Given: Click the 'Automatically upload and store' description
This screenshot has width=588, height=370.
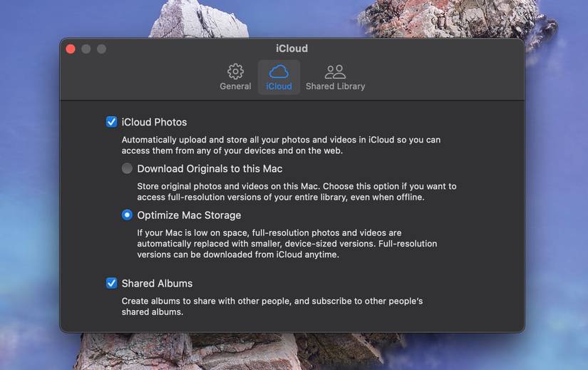Looking at the screenshot, I should pos(281,145).
